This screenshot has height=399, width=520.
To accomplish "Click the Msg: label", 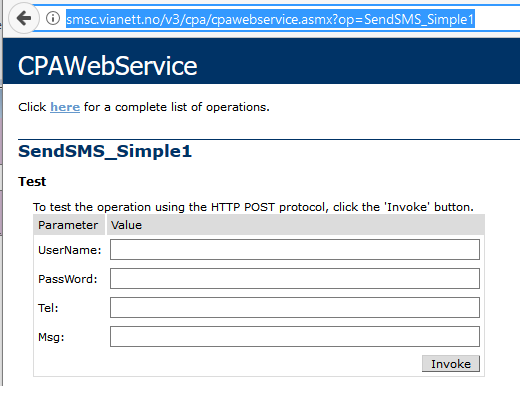I will pos(51,337).
